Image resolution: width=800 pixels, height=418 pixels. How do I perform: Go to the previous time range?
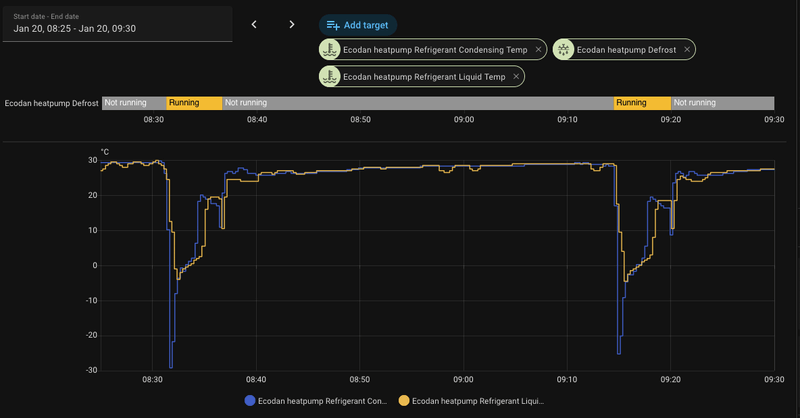click(254, 24)
